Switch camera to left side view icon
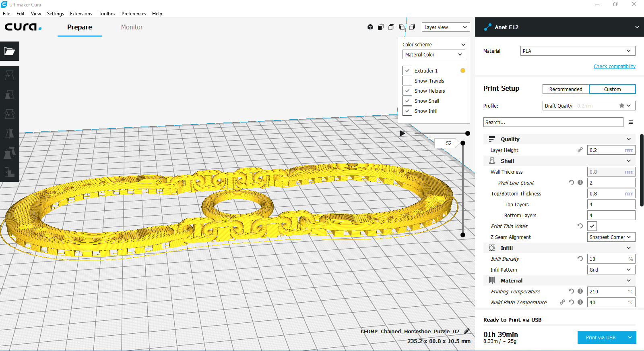Image resolution: width=644 pixels, height=351 pixels. [x=402, y=27]
